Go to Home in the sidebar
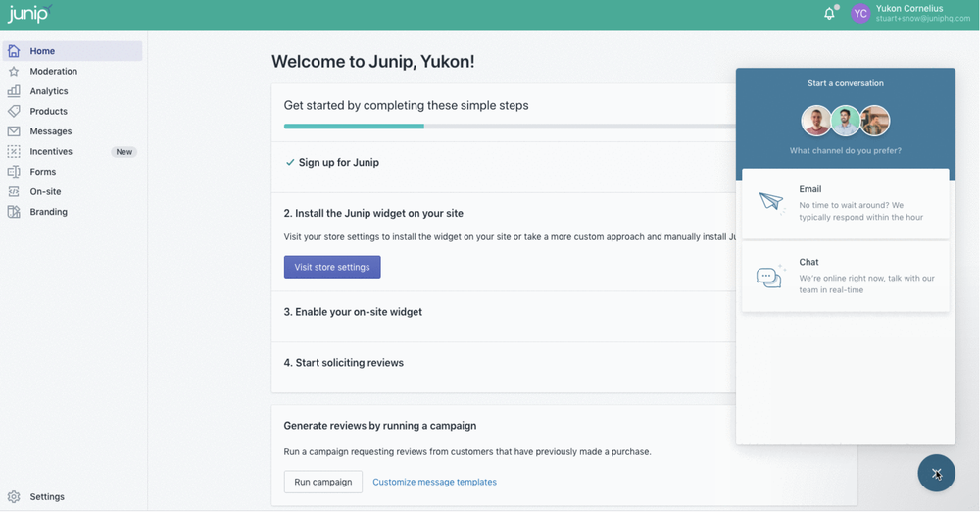The height and width of the screenshot is (512, 980). coord(73,51)
